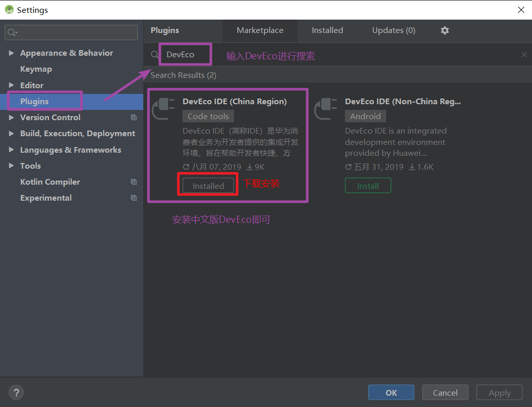This screenshot has width=532, height=407.
Task: Click the Cancel button
Action: click(445, 393)
